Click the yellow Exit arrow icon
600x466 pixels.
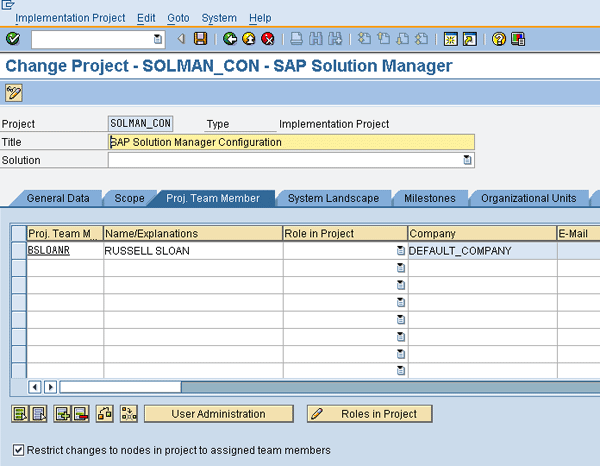249,39
